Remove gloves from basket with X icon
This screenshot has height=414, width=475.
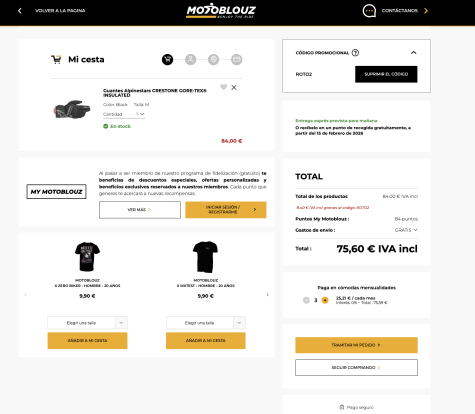(x=234, y=87)
